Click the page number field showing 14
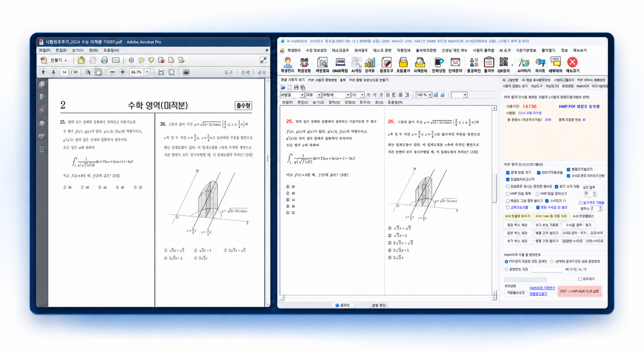 pyautogui.click(x=64, y=72)
